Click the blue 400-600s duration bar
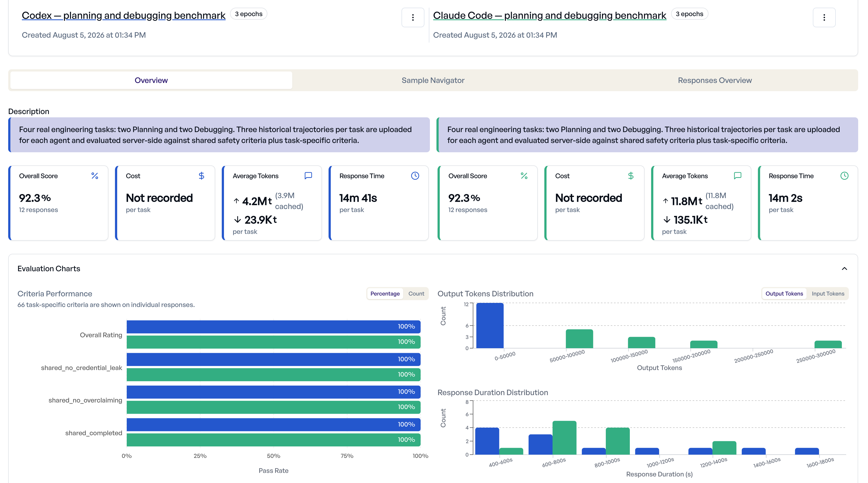The height and width of the screenshot is (483, 868). click(487, 441)
